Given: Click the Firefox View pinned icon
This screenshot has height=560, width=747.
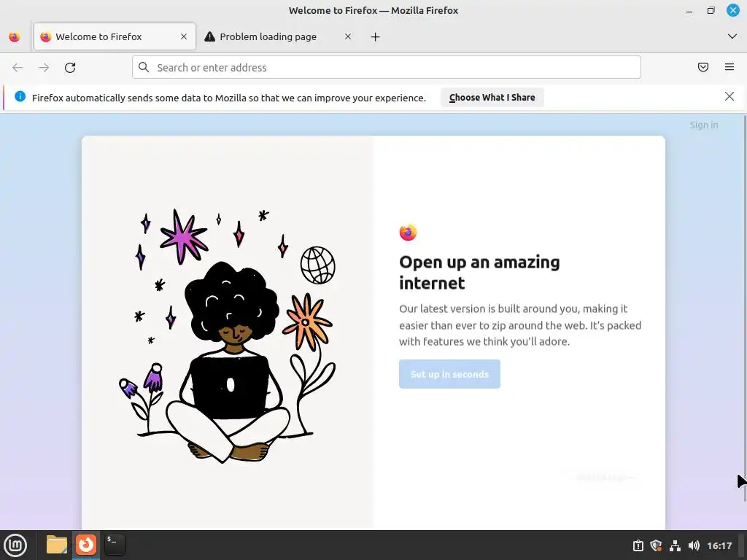Looking at the screenshot, I should click(x=15, y=36).
